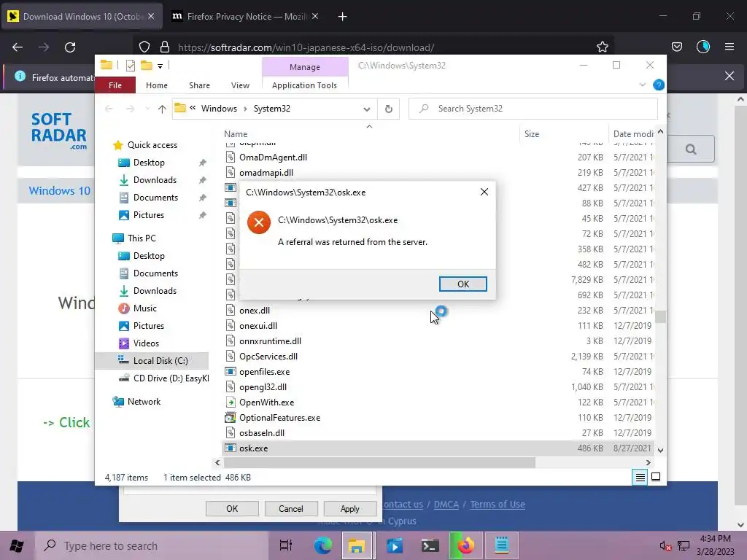Select the Application Tools tab
Screen dimensions: 747x560
[x=304, y=85]
